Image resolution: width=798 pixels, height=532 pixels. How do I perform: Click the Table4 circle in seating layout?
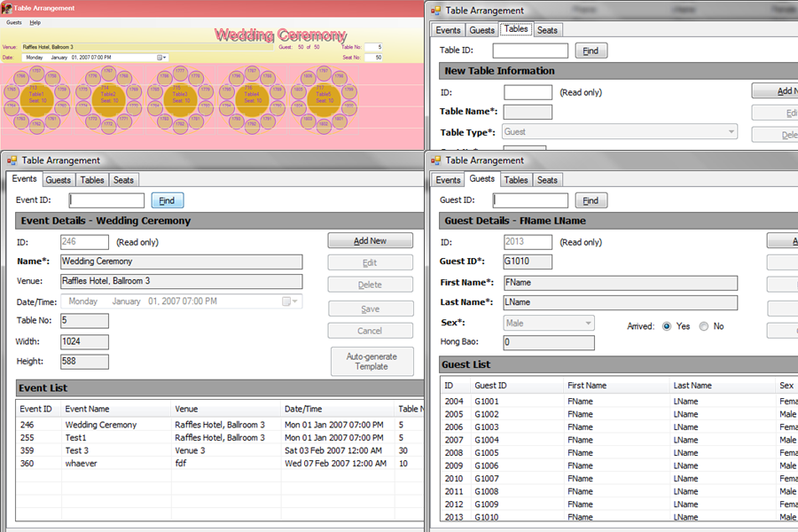point(252,96)
